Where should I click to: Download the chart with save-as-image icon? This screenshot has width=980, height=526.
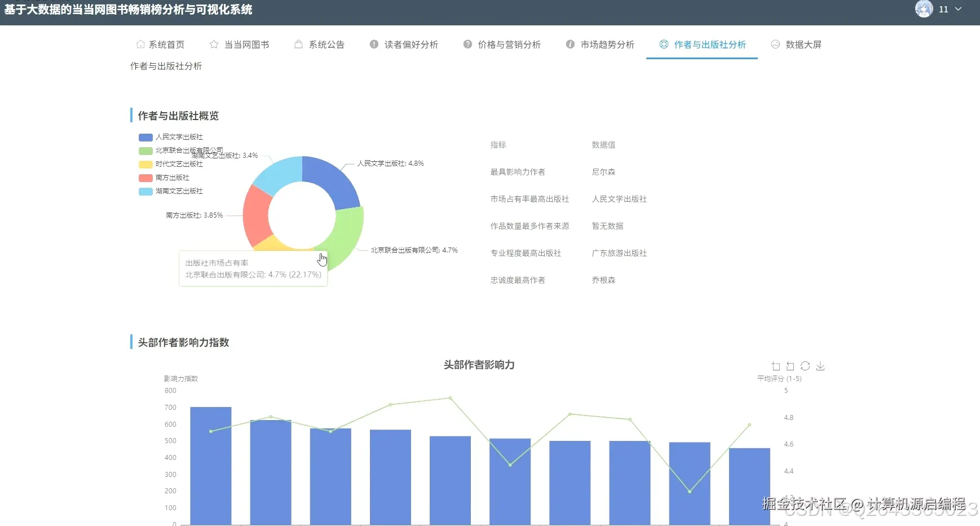820,366
